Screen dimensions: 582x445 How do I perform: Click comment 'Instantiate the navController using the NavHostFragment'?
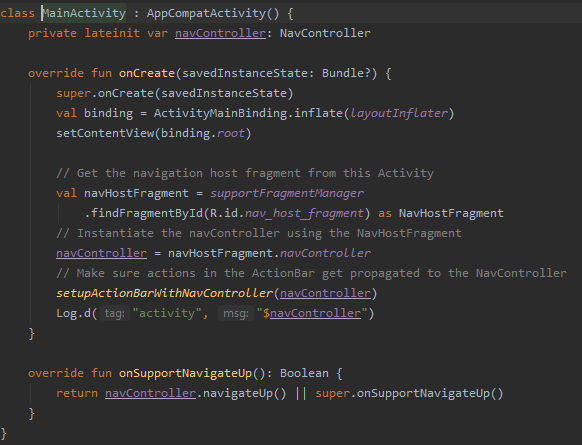pyautogui.click(x=259, y=233)
